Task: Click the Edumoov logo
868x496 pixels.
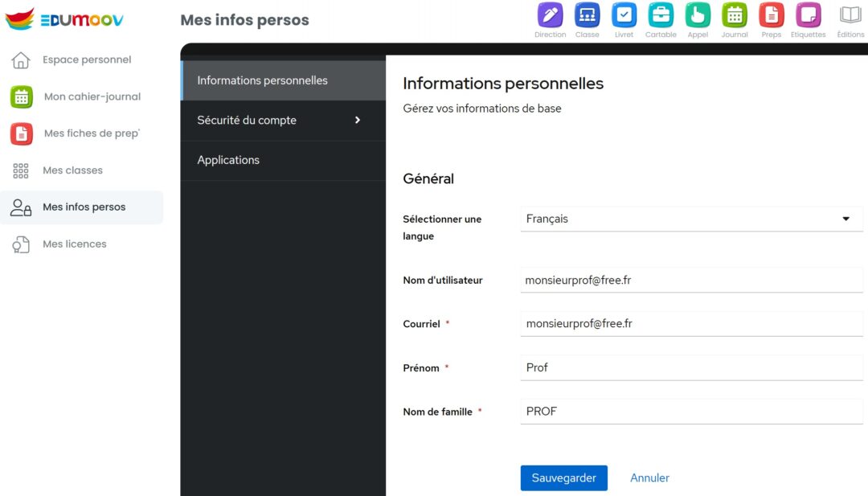Action: point(64,19)
